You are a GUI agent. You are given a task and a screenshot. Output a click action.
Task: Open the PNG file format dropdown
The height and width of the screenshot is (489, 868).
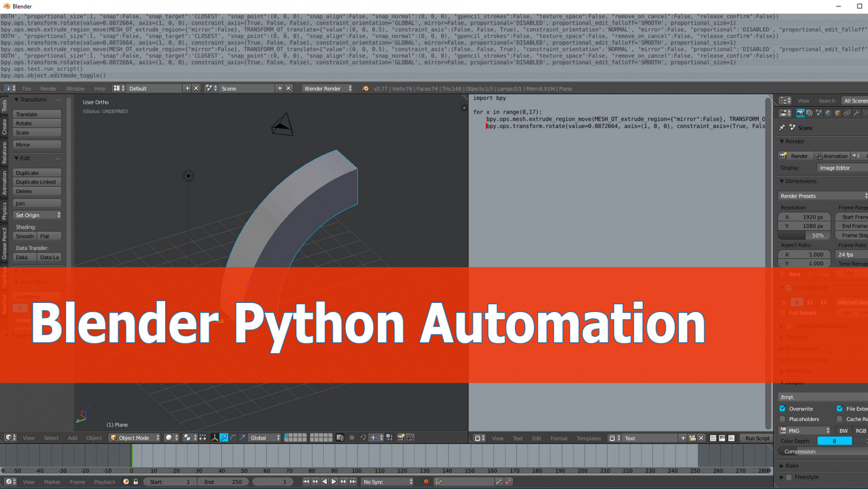pyautogui.click(x=805, y=431)
